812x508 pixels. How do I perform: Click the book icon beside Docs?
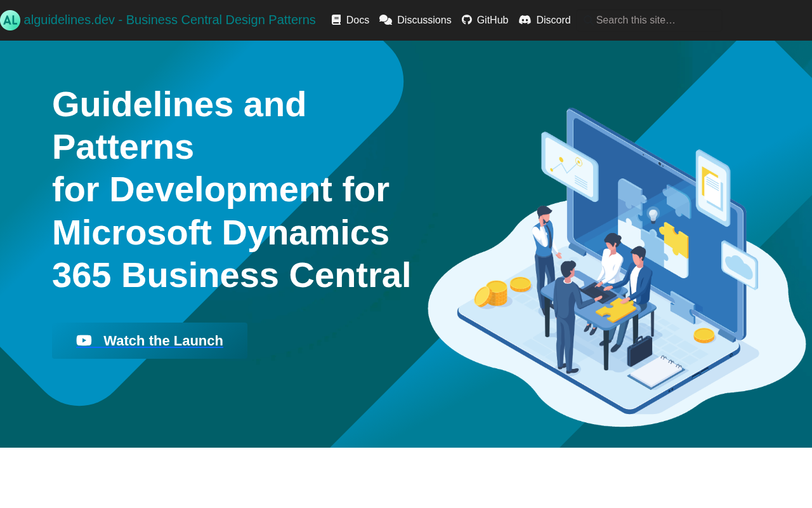coord(336,20)
